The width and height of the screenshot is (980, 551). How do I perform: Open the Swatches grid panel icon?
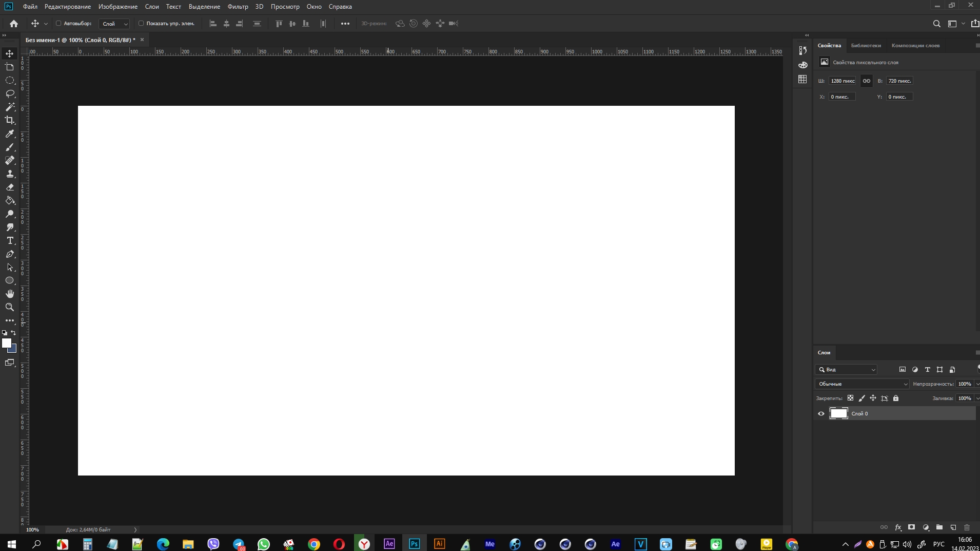[x=803, y=79]
